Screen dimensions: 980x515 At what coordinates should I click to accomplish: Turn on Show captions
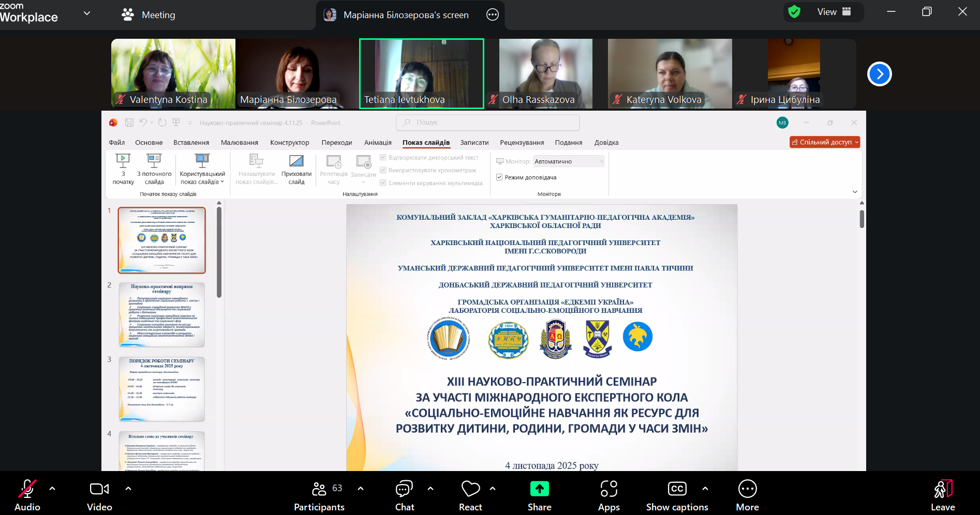pos(677,489)
